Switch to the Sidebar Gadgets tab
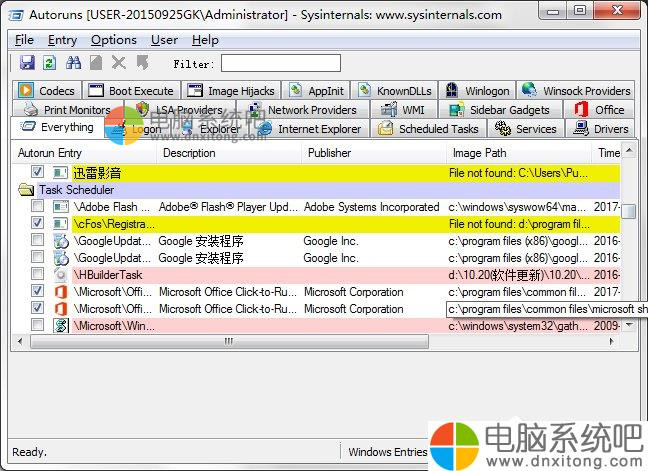648x471 pixels. point(500,109)
